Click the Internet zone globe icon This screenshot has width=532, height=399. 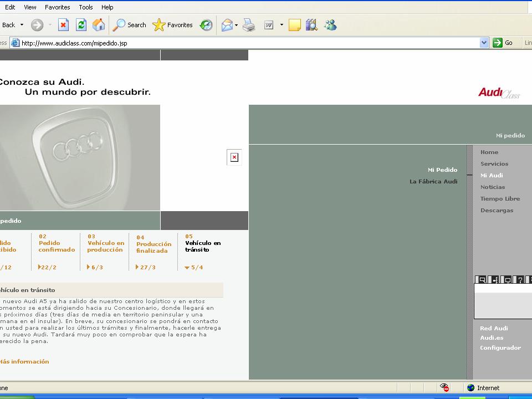pyautogui.click(x=470, y=388)
